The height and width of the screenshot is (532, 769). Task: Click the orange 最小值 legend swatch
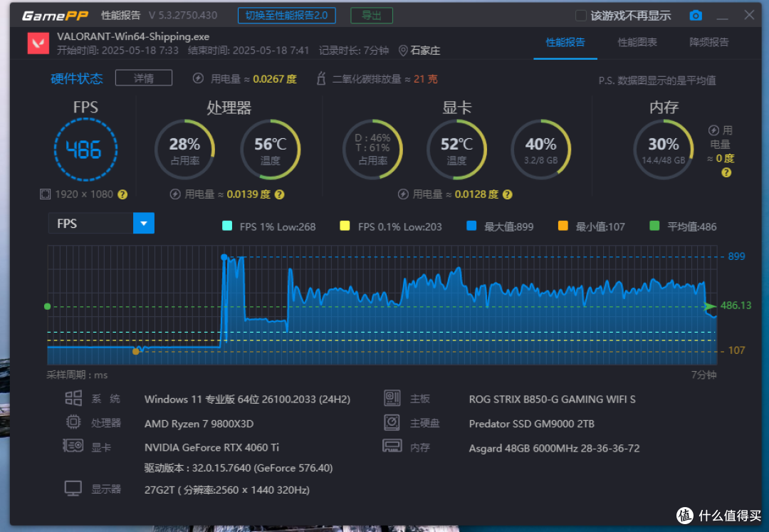pos(563,226)
